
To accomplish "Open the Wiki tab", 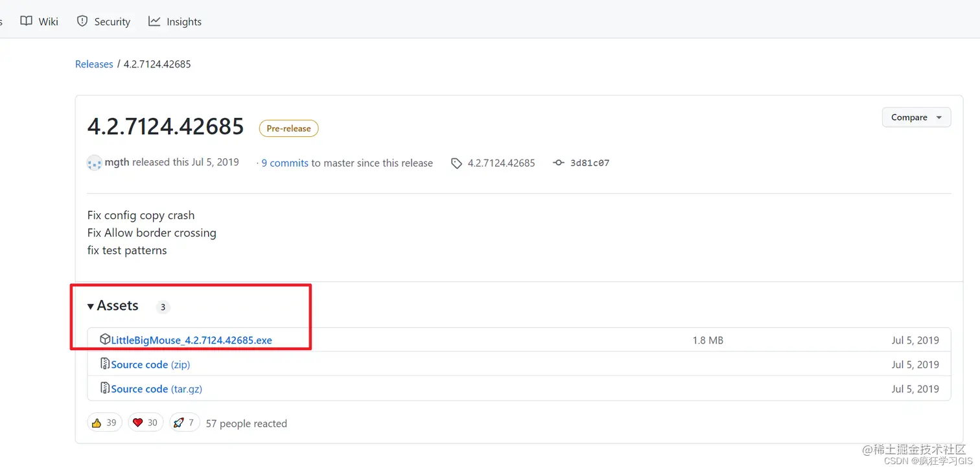I will click(40, 21).
